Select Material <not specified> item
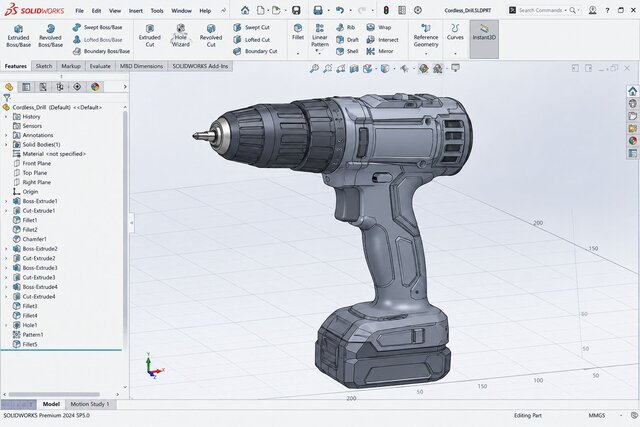The image size is (640, 427). click(49, 154)
